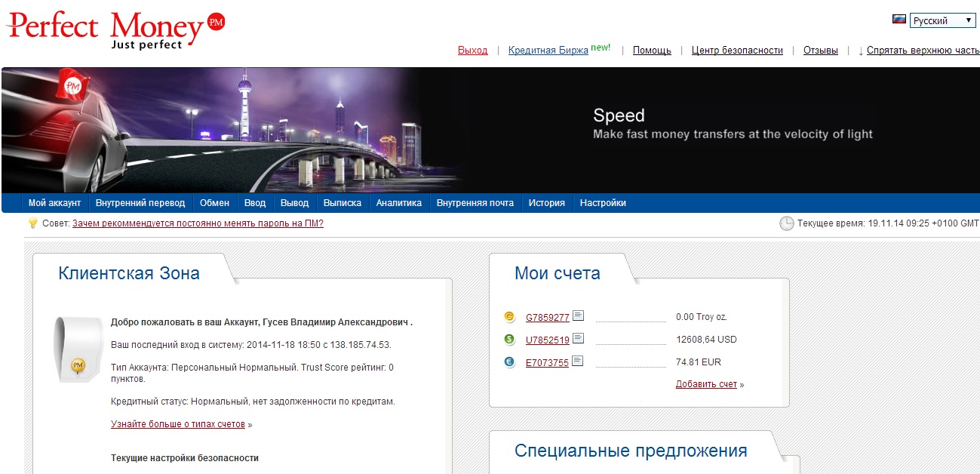Click the Мои счета heading

tap(558, 273)
